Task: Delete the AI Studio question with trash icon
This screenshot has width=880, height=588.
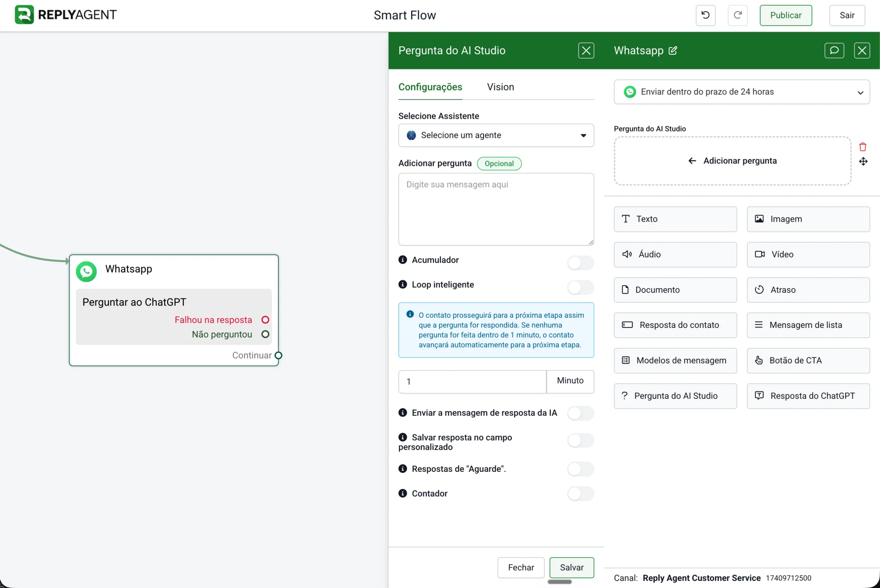Action: click(863, 147)
